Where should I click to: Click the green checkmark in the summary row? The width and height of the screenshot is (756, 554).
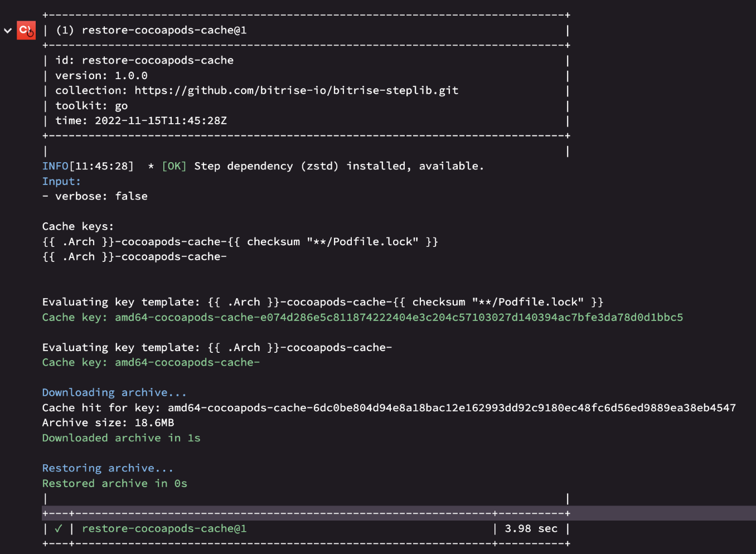point(59,528)
